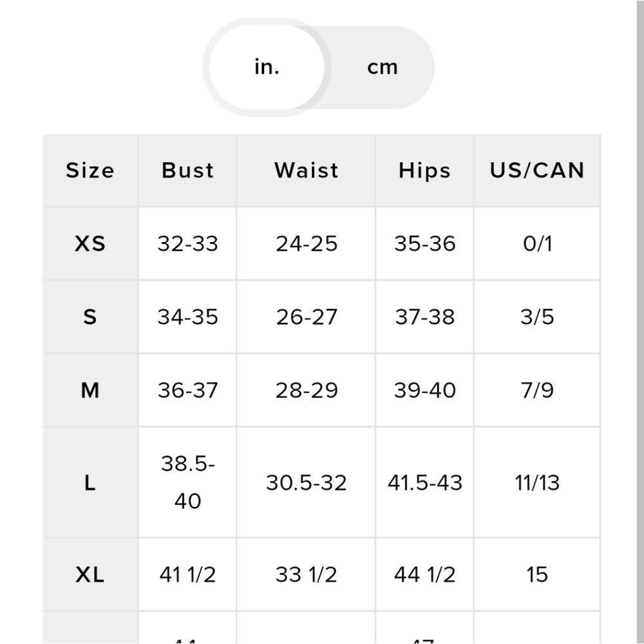
Task: Click the 0/1 US/CAN cell
Action: [x=536, y=244]
